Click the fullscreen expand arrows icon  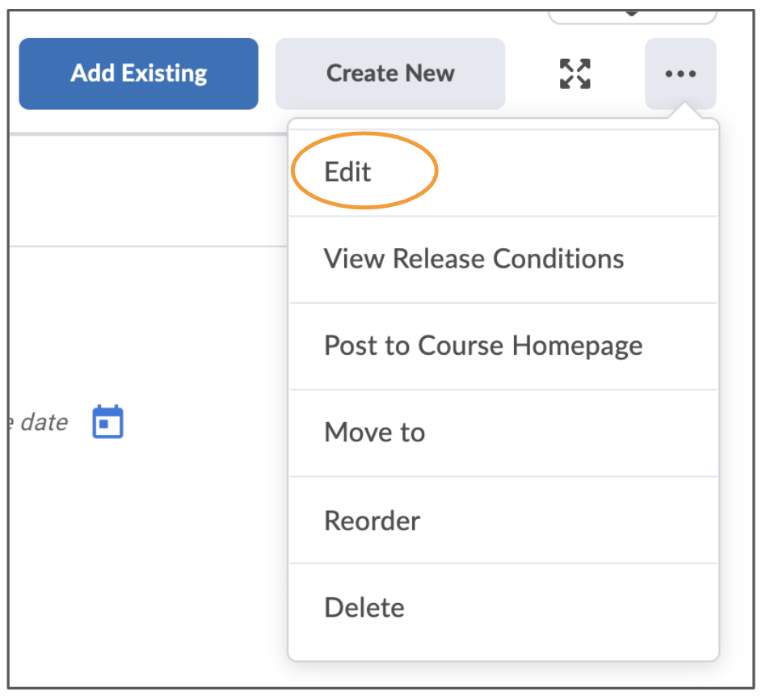(x=574, y=74)
